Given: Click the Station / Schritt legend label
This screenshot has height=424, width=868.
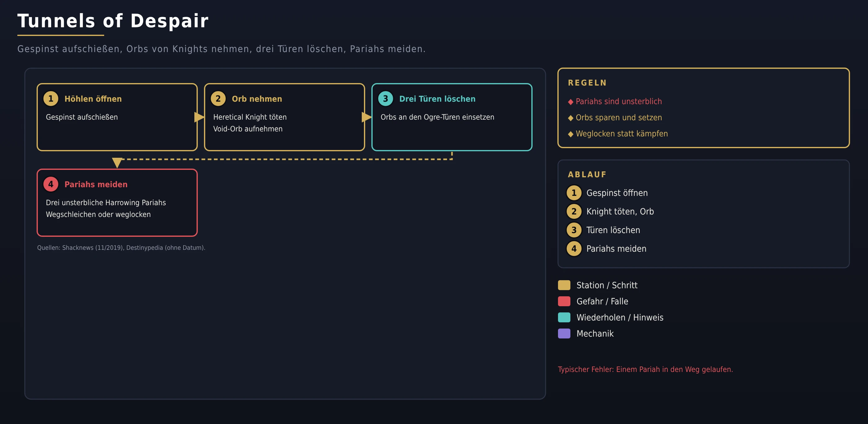Looking at the screenshot, I should [x=607, y=285].
